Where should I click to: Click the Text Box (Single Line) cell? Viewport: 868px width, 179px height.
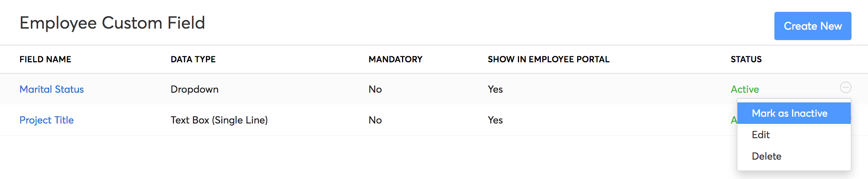[x=219, y=120]
